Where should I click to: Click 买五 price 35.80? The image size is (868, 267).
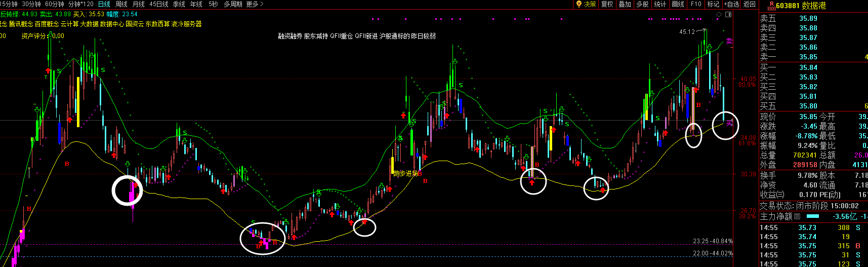808,106
